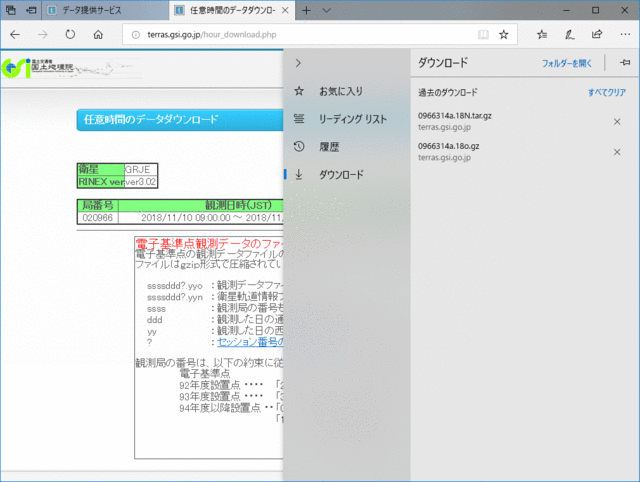Open Settings and more menu
This screenshot has width=640, height=482.
625,35
